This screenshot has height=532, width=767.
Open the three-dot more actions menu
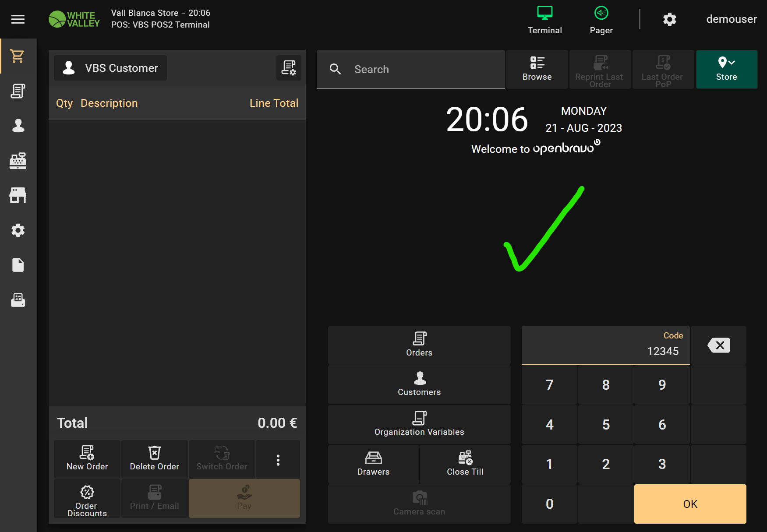click(278, 459)
